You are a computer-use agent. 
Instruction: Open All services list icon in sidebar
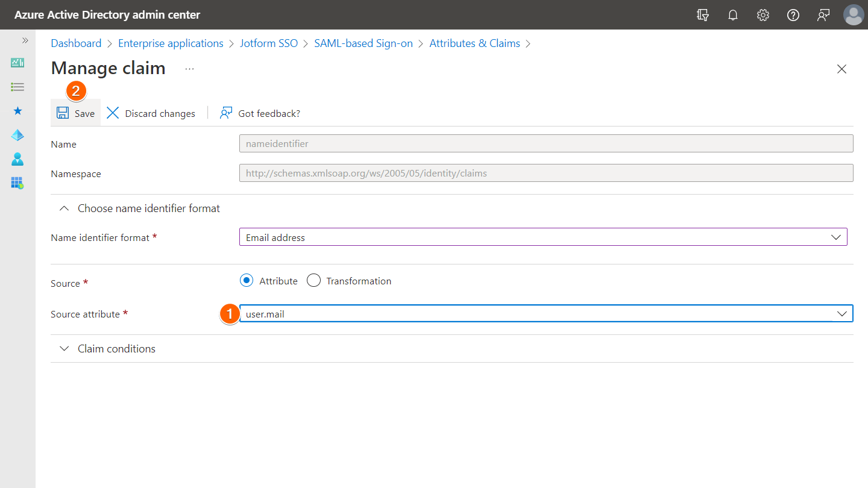[x=17, y=87]
